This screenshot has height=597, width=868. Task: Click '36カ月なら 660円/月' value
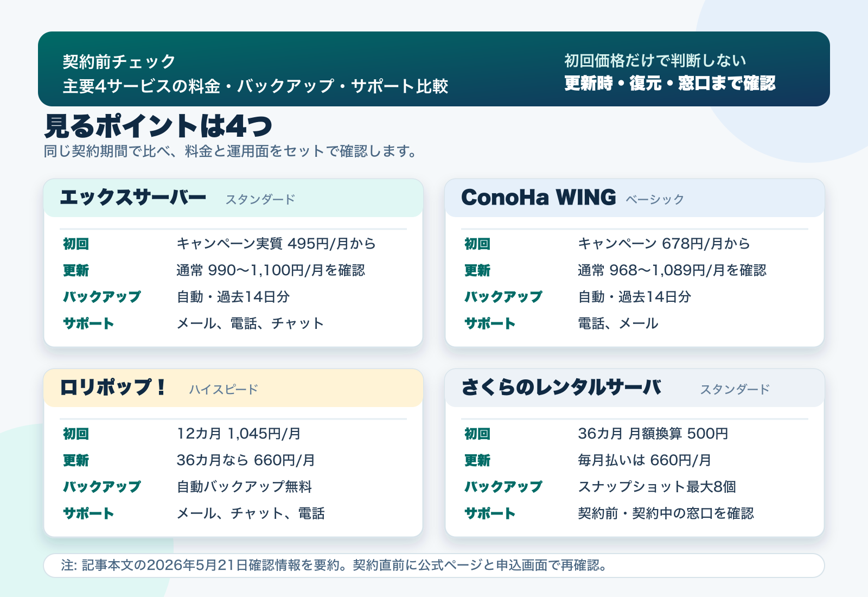click(245, 460)
